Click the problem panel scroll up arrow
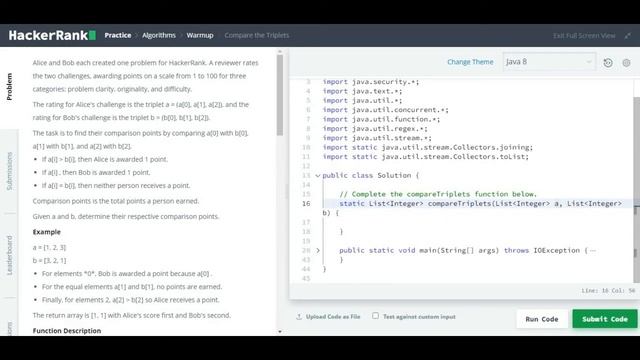640x360 pixels. 280,52
